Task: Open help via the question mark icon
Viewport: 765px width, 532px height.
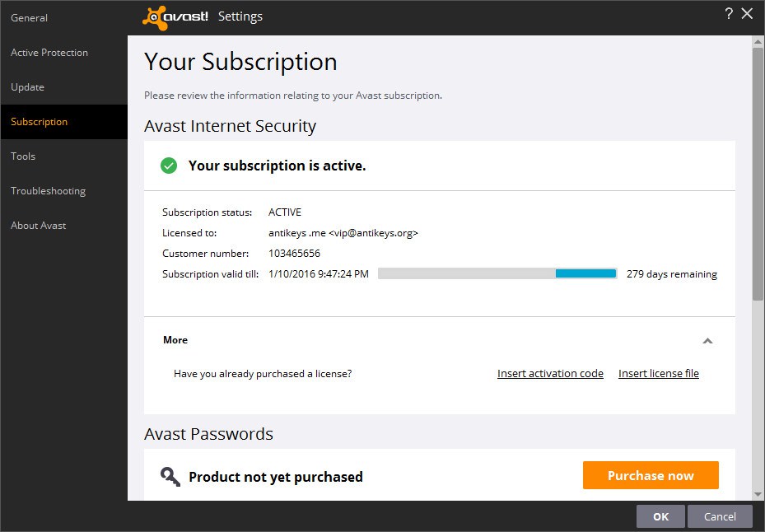Action: click(729, 14)
